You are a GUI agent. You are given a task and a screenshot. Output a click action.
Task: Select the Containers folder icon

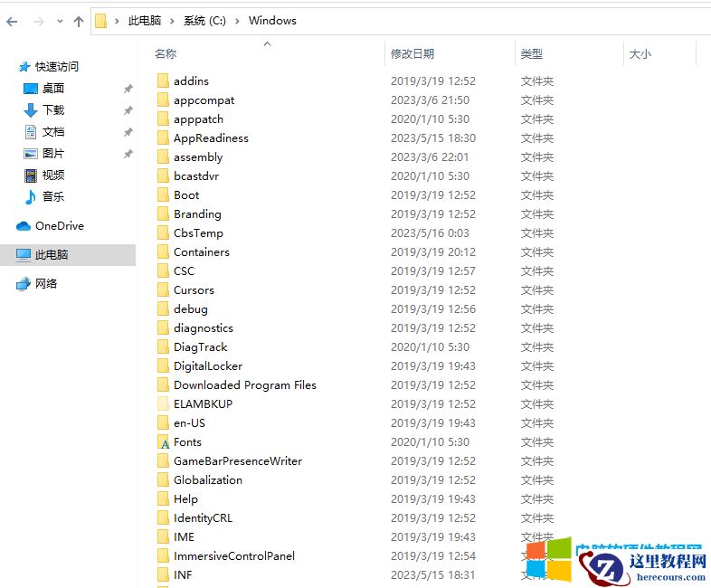(163, 252)
